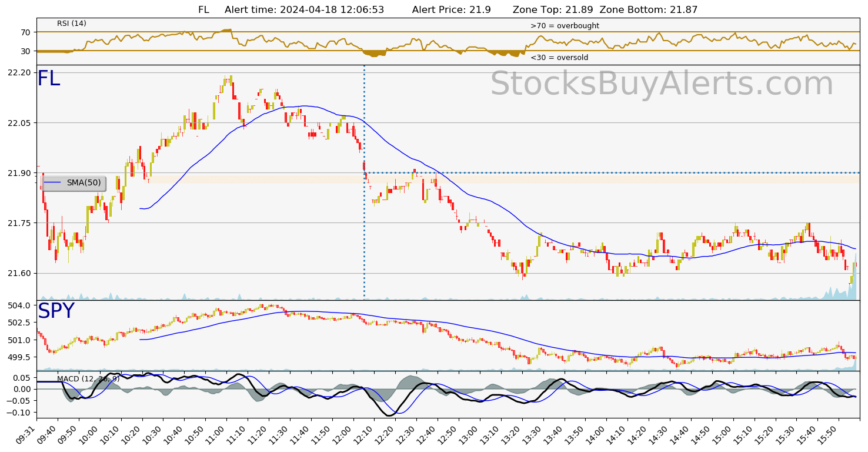Click the MACD (12, 26, 9) label
This screenshot has height=452, width=868.
point(88,378)
